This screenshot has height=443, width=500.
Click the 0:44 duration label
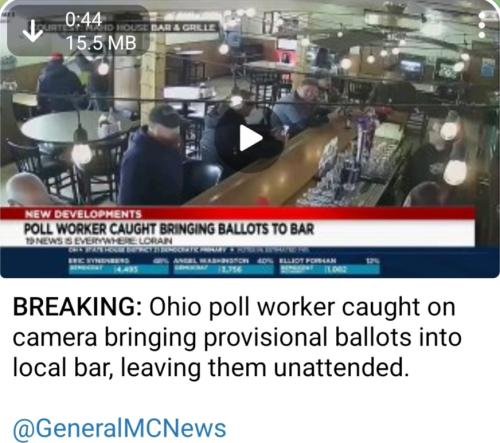[x=83, y=19]
